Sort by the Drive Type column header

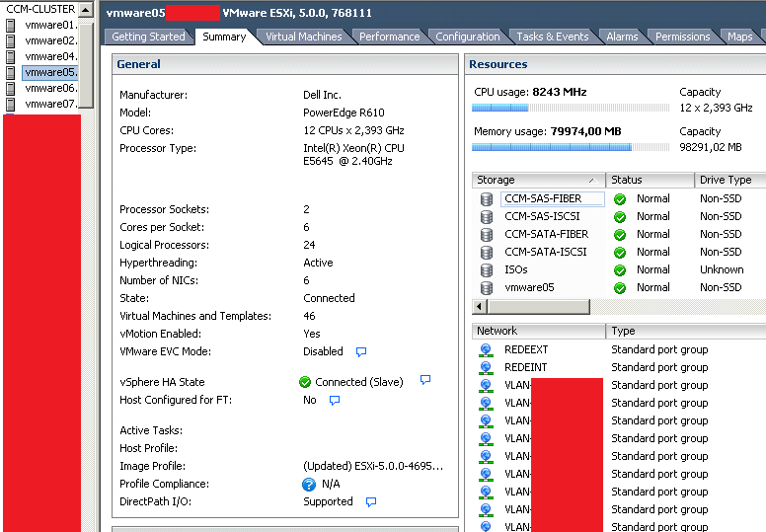(730, 180)
